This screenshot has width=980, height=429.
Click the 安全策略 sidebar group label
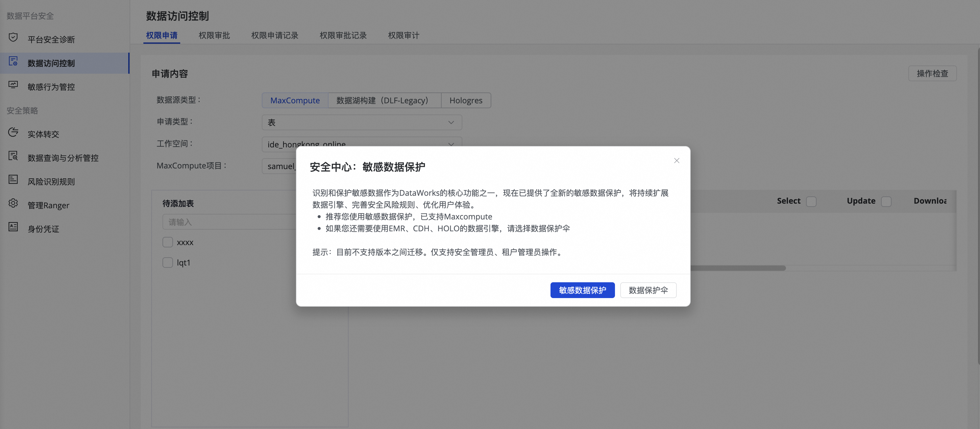pyautogui.click(x=22, y=111)
